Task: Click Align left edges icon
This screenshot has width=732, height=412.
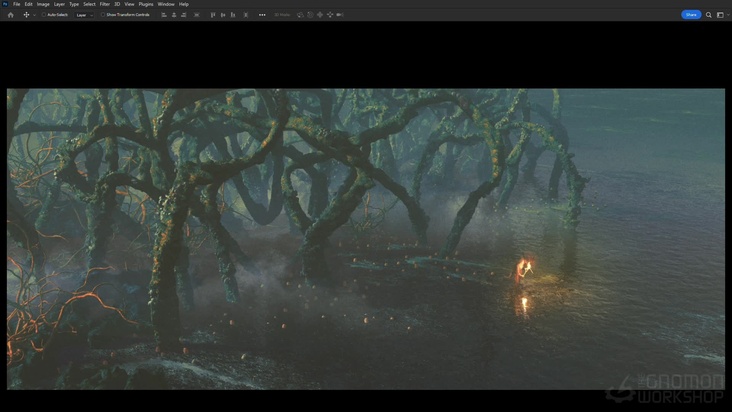Action: (164, 15)
